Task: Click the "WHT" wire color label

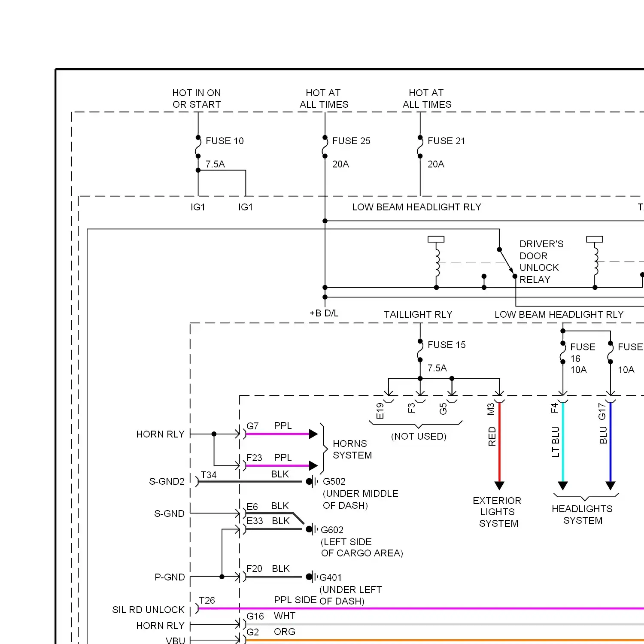Action: (285, 616)
